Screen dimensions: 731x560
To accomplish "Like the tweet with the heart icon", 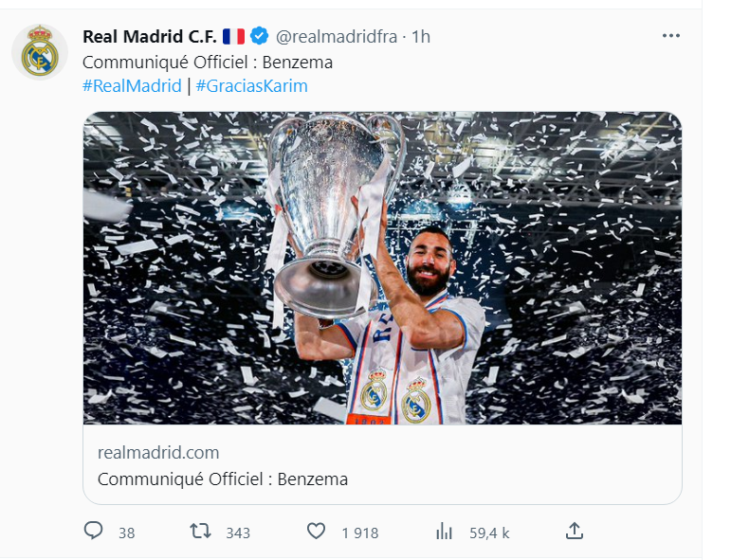I will coord(317,532).
